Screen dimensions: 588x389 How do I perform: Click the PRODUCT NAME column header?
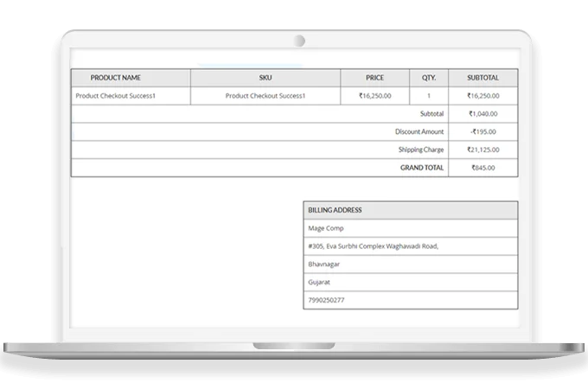(x=115, y=78)
